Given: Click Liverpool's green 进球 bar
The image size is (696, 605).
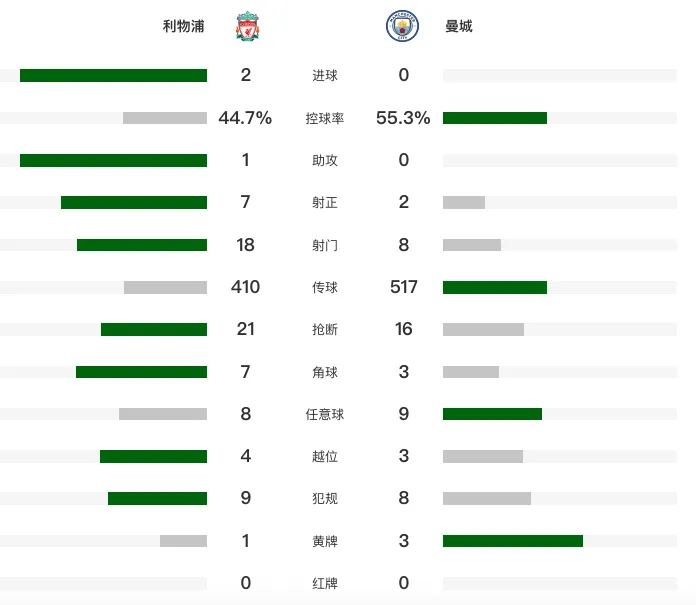Looking at the screenshot, I should [x=113, y=75].
